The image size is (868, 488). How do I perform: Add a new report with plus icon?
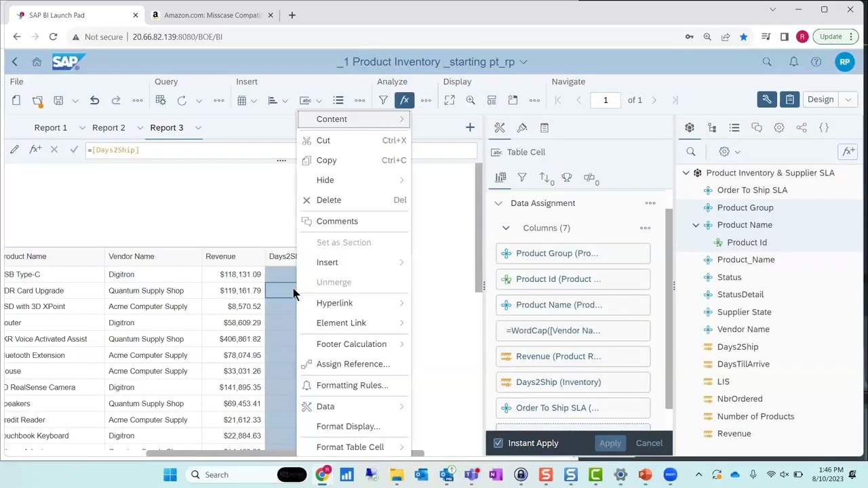click(470, 127)
